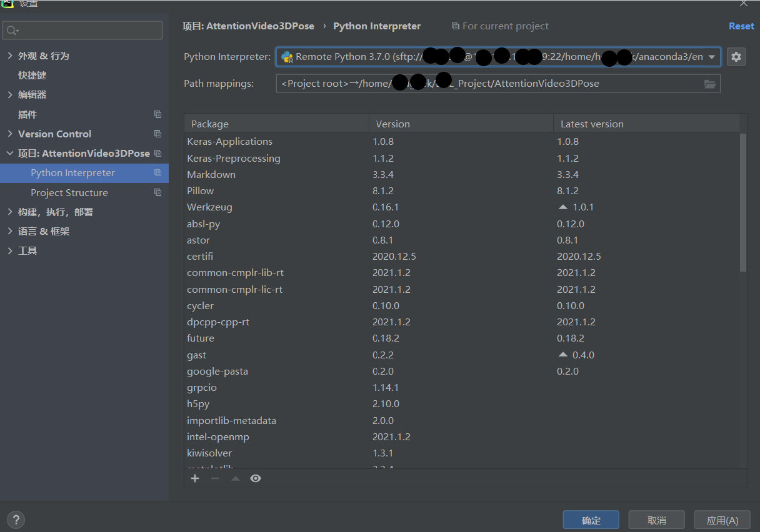
Task: Open the help question mark button
Action: point(16,519)
